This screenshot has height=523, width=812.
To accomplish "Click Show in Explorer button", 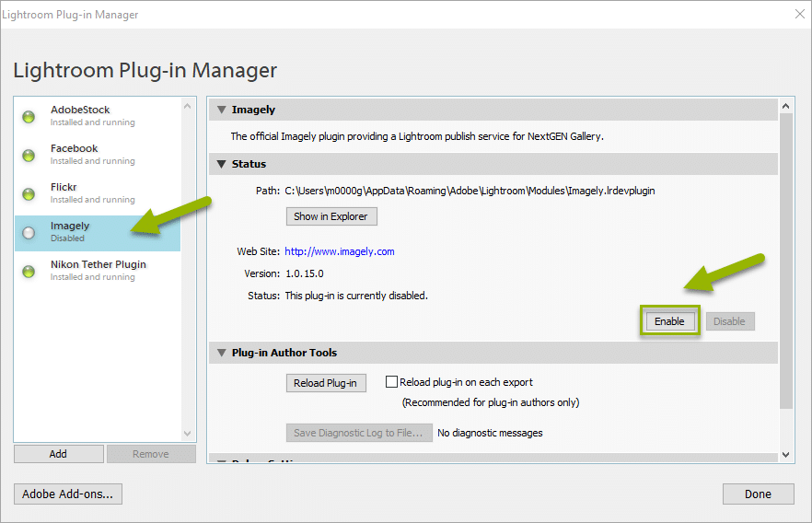I will coord(331,216).
